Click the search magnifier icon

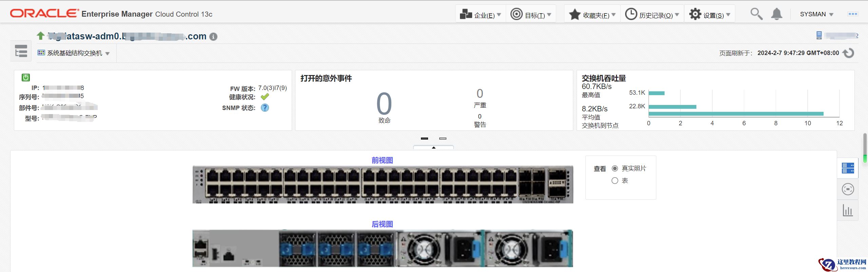tap(756, 14)
